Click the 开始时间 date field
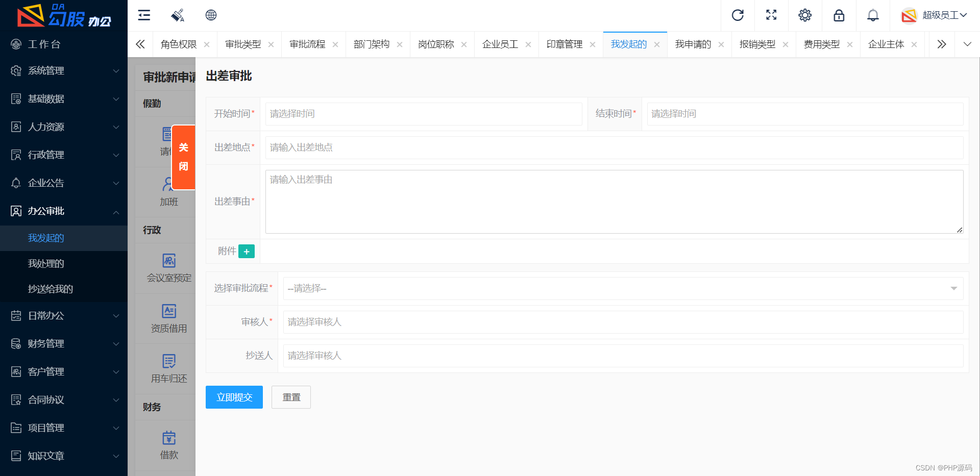Image resolution: width=980 pixels, height=476 pixels. pyautogui.click(x=424, y=114)
